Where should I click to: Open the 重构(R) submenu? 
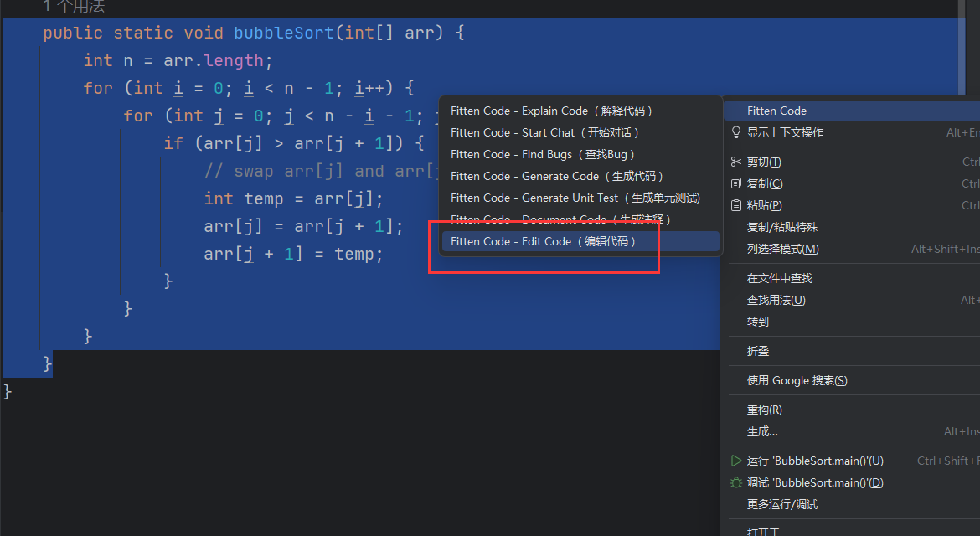(852, 410)
